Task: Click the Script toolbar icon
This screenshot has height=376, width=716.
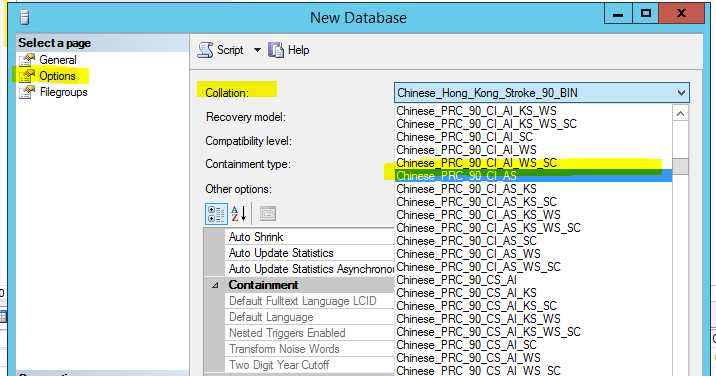Action: [x=205, y=50]
